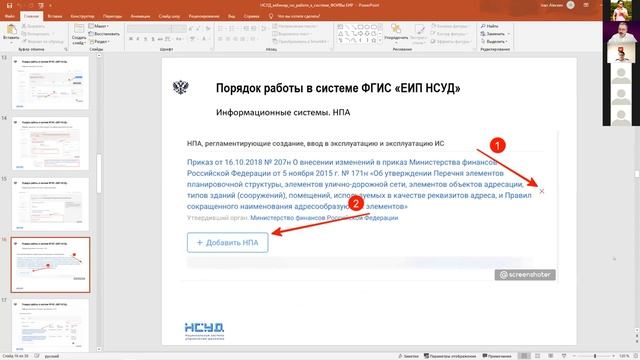The image size is (640, 360).
Task: Open the font name combo box
Action: click(x=149, y=29)
